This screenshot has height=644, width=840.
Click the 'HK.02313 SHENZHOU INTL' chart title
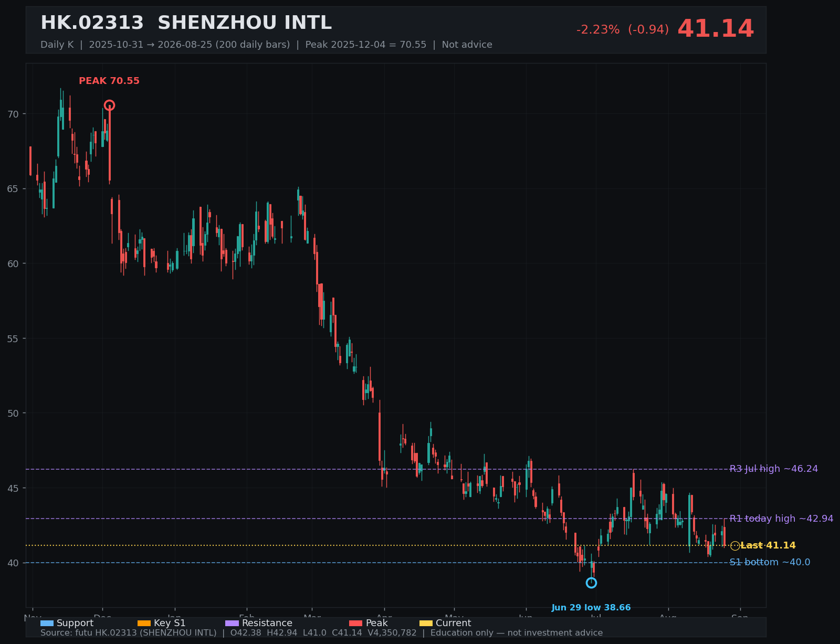pos(186,23)
